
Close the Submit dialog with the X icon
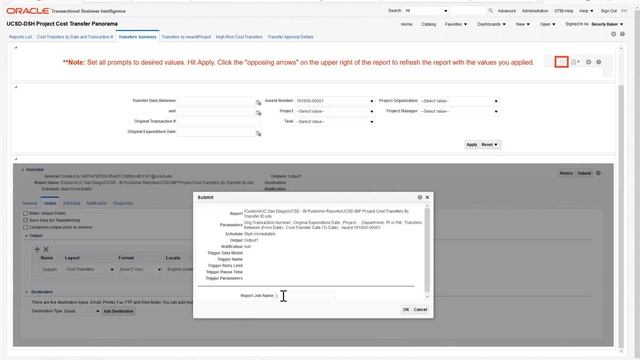coord(427,197)
